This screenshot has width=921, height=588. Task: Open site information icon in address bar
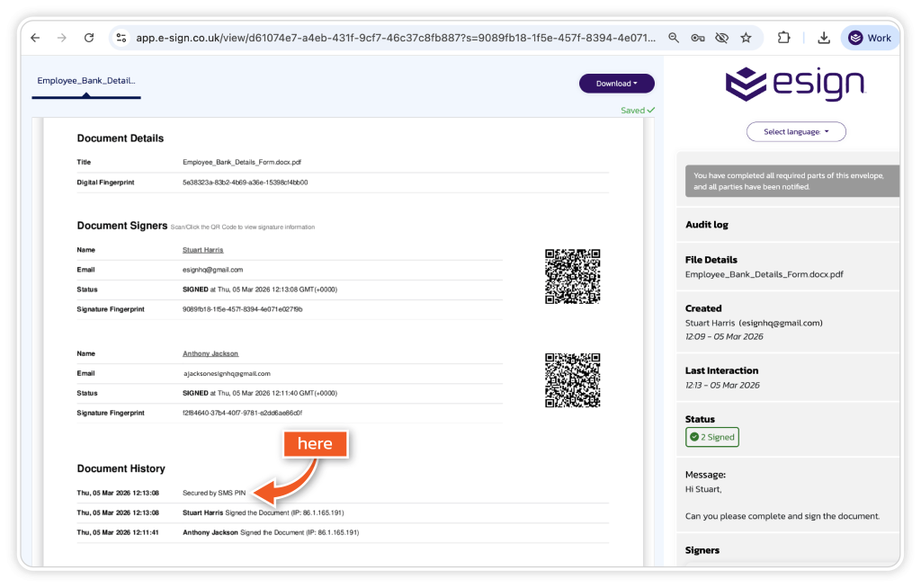point(121,38)
